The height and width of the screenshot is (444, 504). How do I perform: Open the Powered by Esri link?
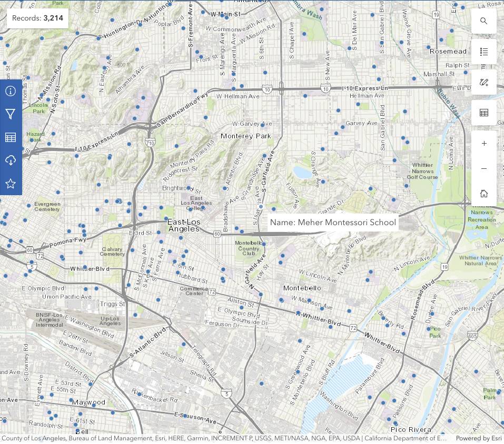click(x=479, y=438)
